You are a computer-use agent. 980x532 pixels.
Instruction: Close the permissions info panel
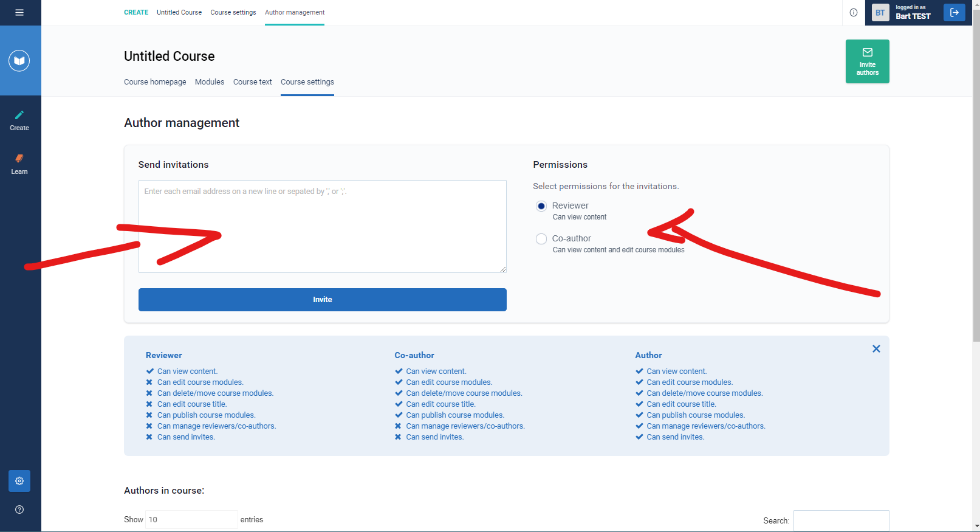[876, 348]
